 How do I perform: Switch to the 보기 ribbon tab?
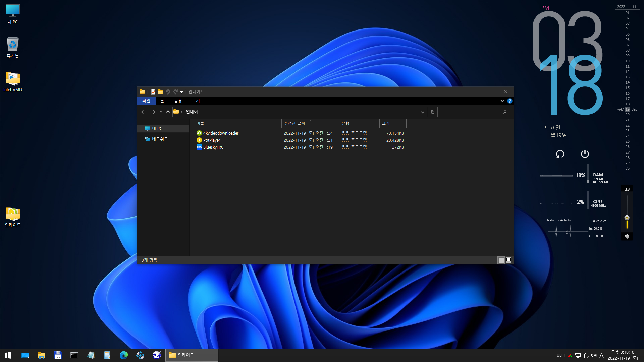[196, 101]
